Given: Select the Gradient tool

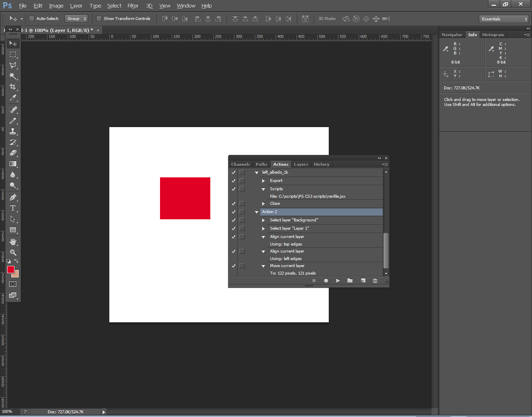Looking at the screenshot, I should point(13,164).
